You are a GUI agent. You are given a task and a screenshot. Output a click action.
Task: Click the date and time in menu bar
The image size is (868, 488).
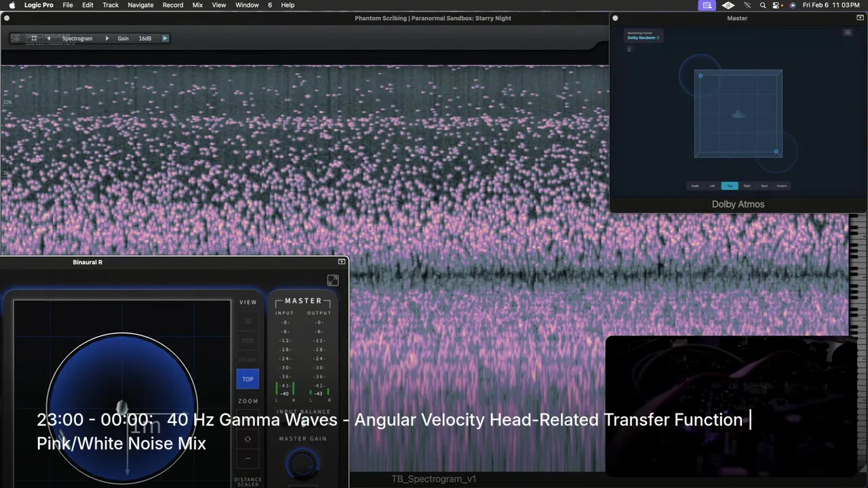tap(831, 5)
